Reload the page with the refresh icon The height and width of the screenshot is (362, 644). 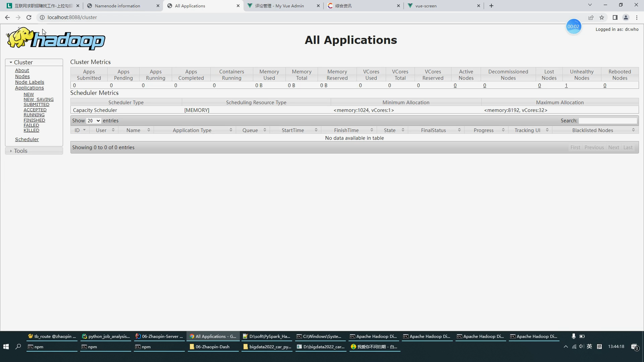tap(29, 17)
